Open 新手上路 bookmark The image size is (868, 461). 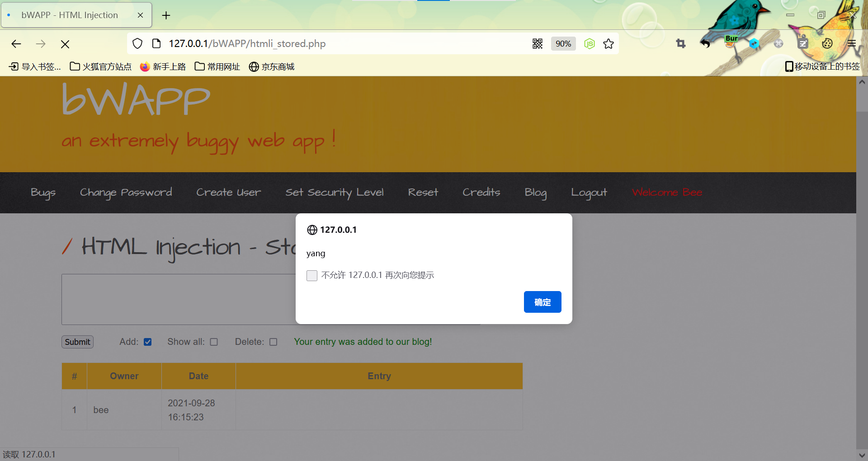pyautogui.click(x=163, y=66)
